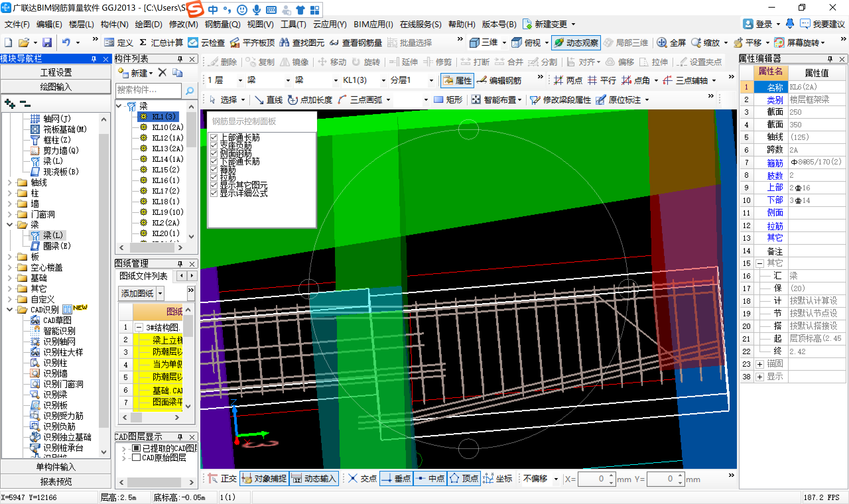Screen dimensions: 849x504
Task: Collapse the CAD识别 tree node
Action: pos(10,310)
